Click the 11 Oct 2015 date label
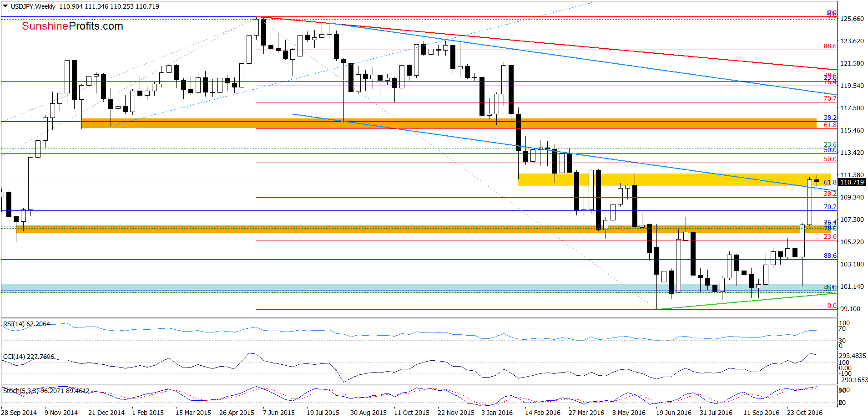 click(412, 413)
